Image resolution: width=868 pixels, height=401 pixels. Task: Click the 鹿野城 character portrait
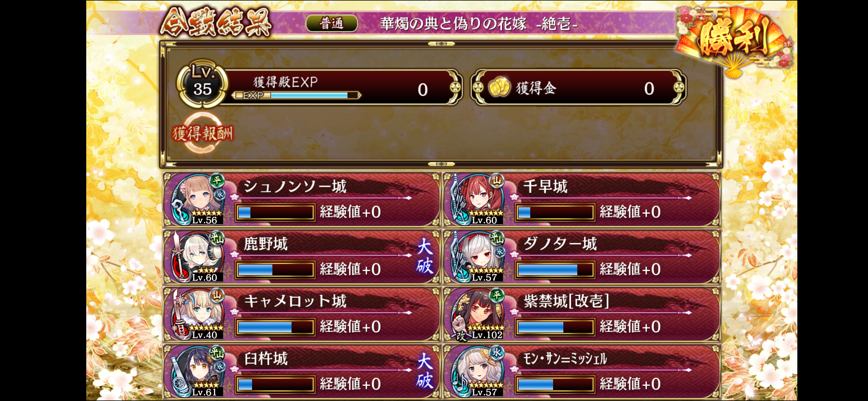tap(198, 257)
